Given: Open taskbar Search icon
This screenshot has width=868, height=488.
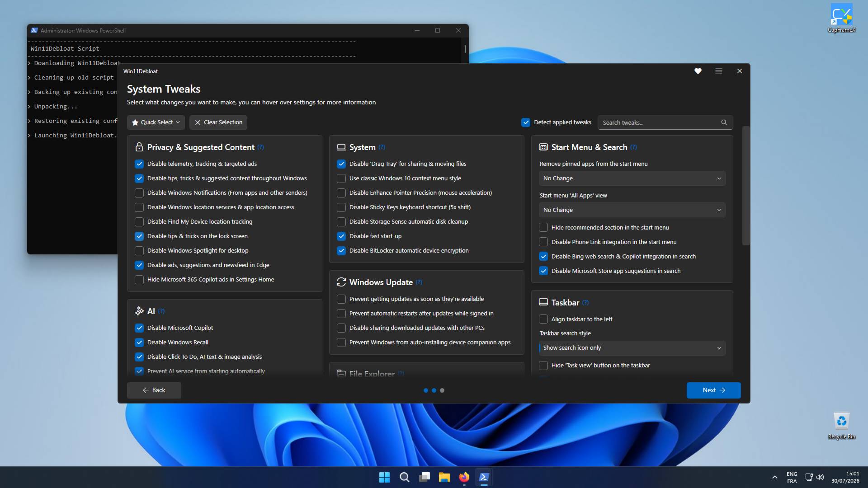Looking at the screenshot, I should [405, 477].
